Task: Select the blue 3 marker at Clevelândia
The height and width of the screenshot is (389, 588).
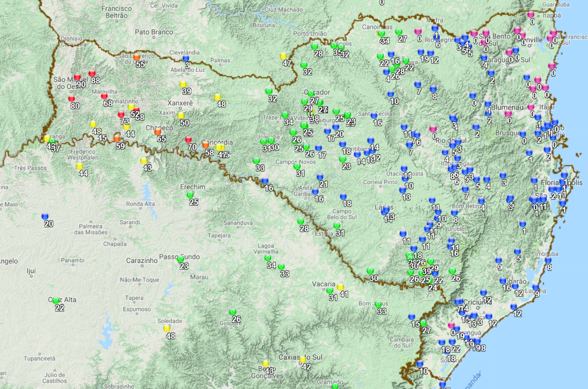Action: tap(186, 59)
